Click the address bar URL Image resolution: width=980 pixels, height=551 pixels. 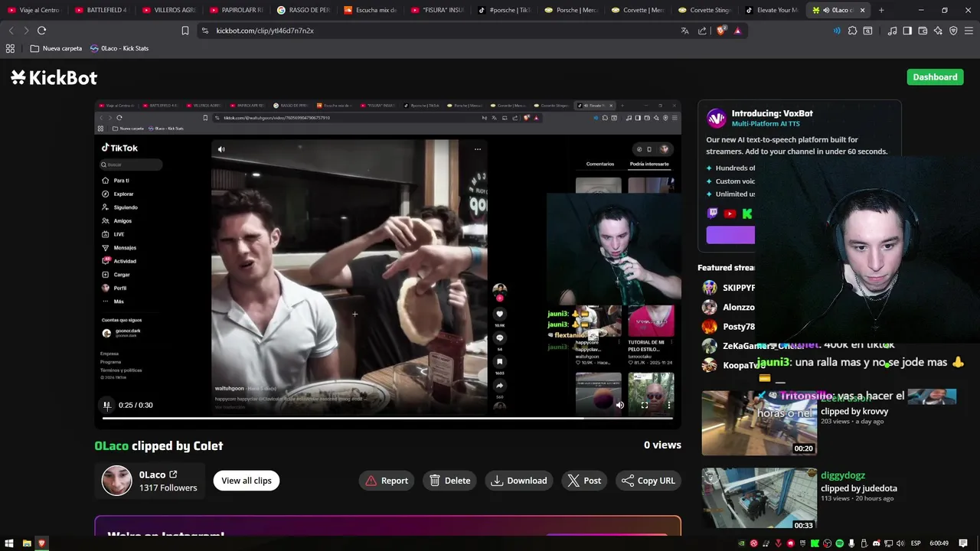[x=265, y=31]
